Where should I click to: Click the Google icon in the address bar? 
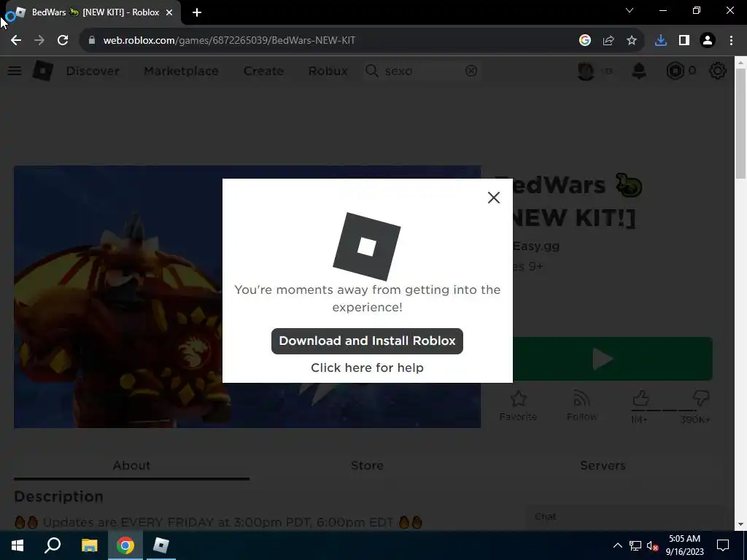coord(585,41)
